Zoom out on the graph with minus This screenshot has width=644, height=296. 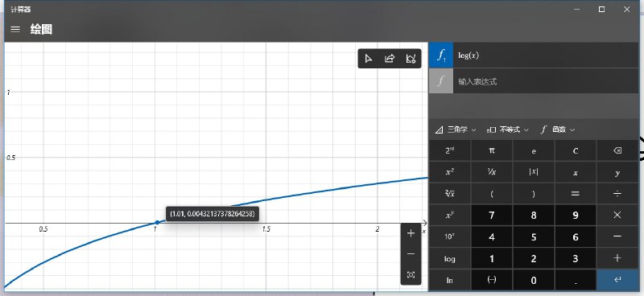pyautogui.click(x=411, y=254)
